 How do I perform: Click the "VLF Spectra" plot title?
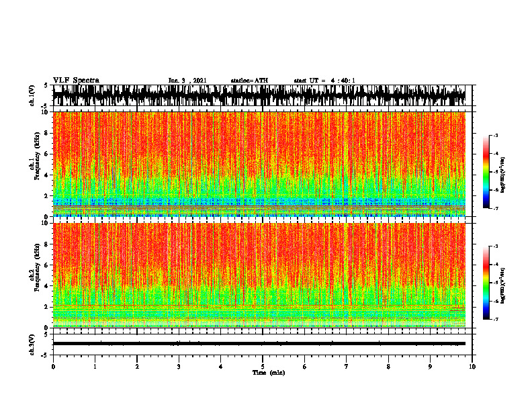tap(76, 80)
